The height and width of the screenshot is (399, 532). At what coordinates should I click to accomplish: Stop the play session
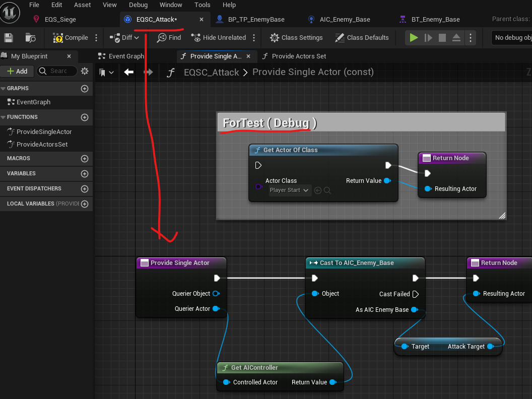pyautogui.click(x=442, y=38)
